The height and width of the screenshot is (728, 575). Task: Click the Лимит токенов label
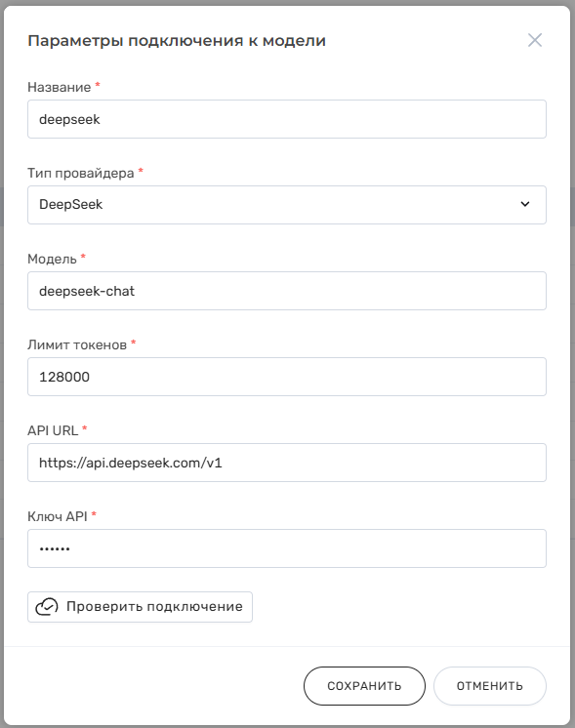77,344
